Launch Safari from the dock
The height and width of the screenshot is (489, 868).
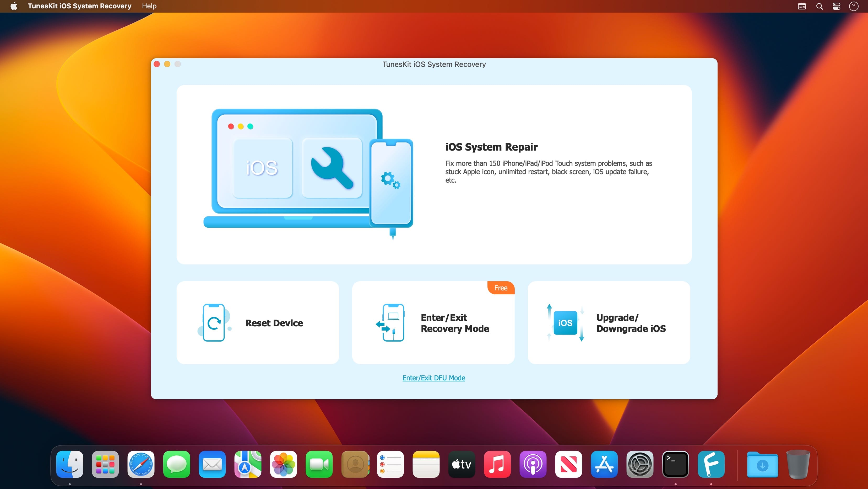[x=141, y=464]
